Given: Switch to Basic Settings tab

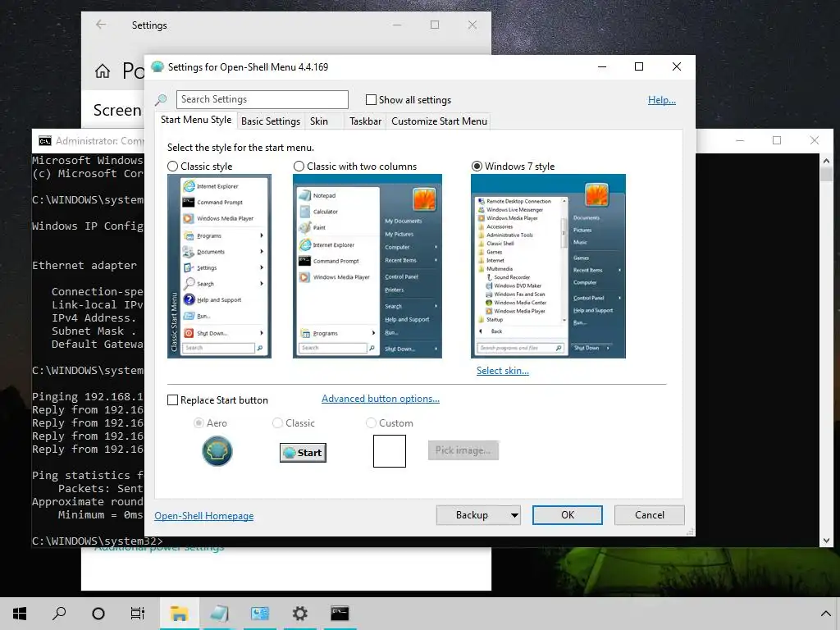Looking at the screenshot, I should pos(271,121).
